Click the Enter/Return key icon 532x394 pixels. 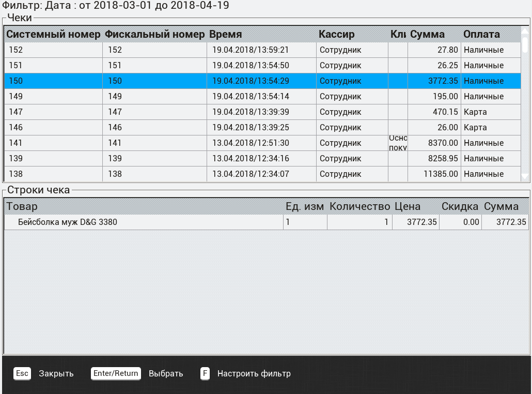coord(116,373)
